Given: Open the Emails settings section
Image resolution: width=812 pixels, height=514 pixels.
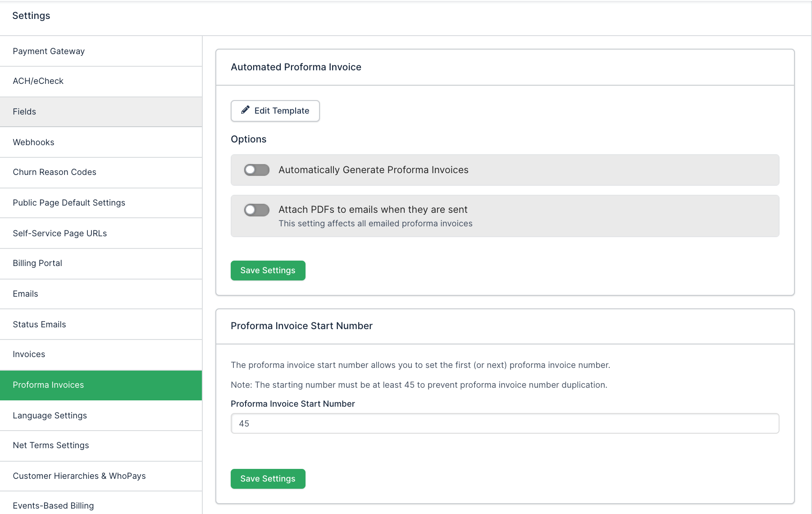Looking at the screenshot, I should tap(25, 294).
